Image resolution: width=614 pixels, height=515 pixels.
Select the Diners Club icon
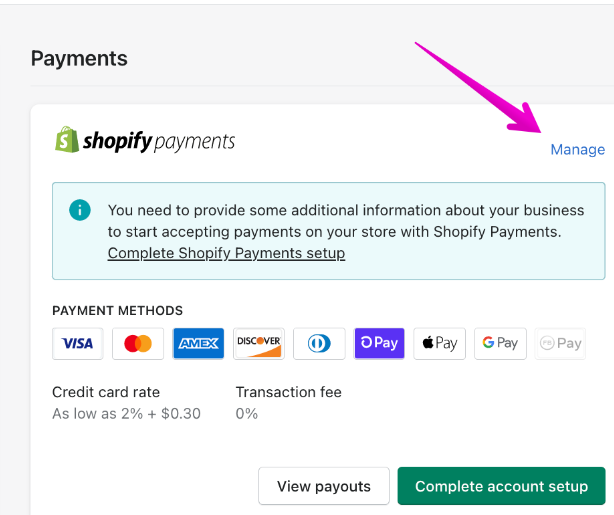point(319,343)
